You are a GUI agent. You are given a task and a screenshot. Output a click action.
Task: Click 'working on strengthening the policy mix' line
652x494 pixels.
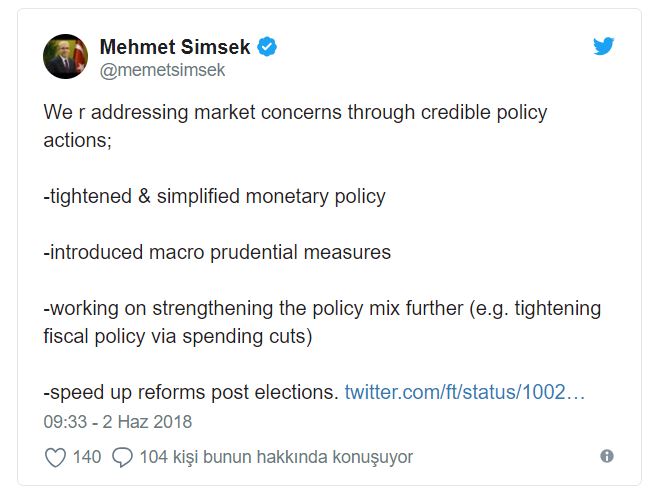click(x=322, y=309)
